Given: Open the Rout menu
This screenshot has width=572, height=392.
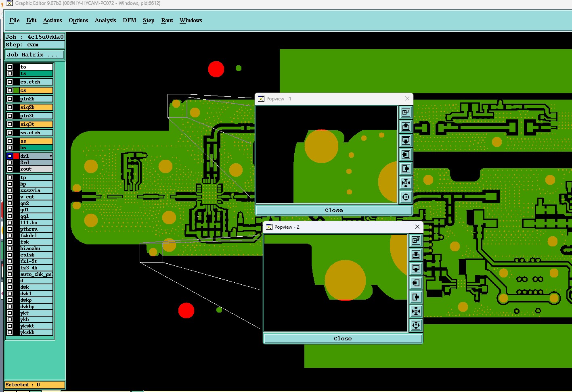Looking at the screenshot, I should (x=167, y=20).
